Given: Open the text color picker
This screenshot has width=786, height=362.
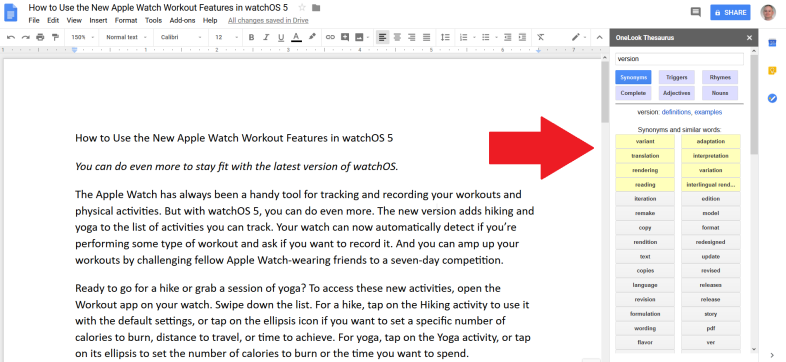Looking at the screenshot, I should click(296, 37).
